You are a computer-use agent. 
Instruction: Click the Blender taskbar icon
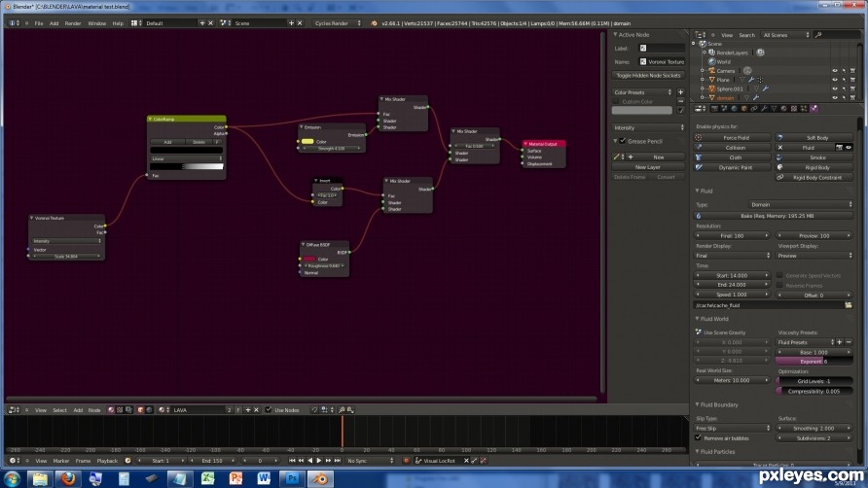coord(320,478)
